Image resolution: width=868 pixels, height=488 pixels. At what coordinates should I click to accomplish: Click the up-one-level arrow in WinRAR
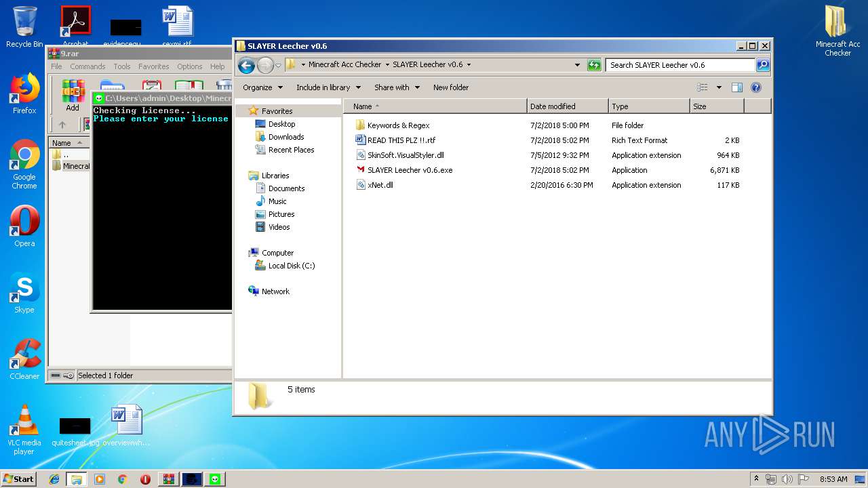click(x=62, y=125)
